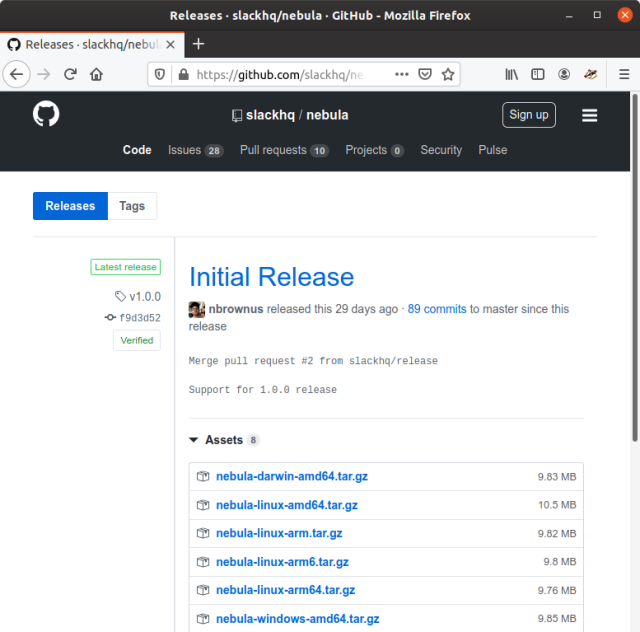Viewport: 640px width, 632px height.
Task: Show site security padlock info
Action: click(184, 74)
